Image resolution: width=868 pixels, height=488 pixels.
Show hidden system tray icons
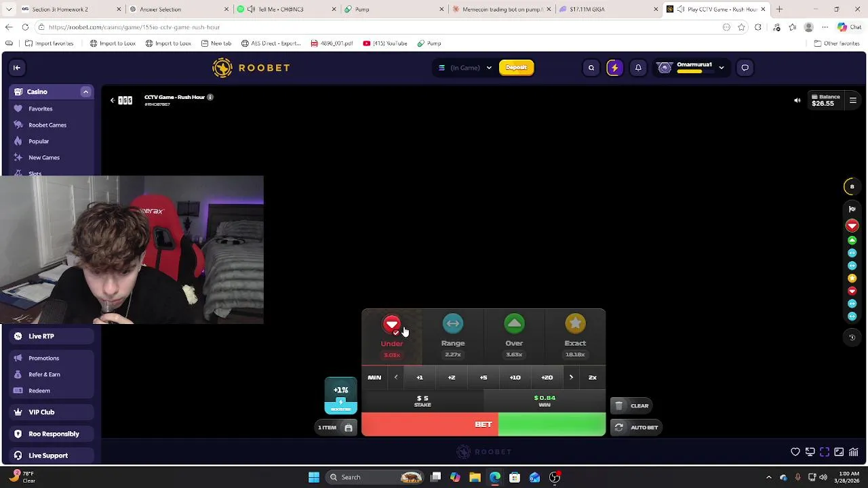tap(768, 477)
